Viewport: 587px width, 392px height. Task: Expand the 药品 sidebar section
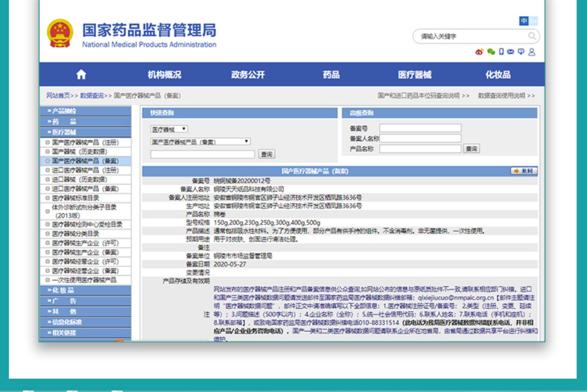point(86,122)
